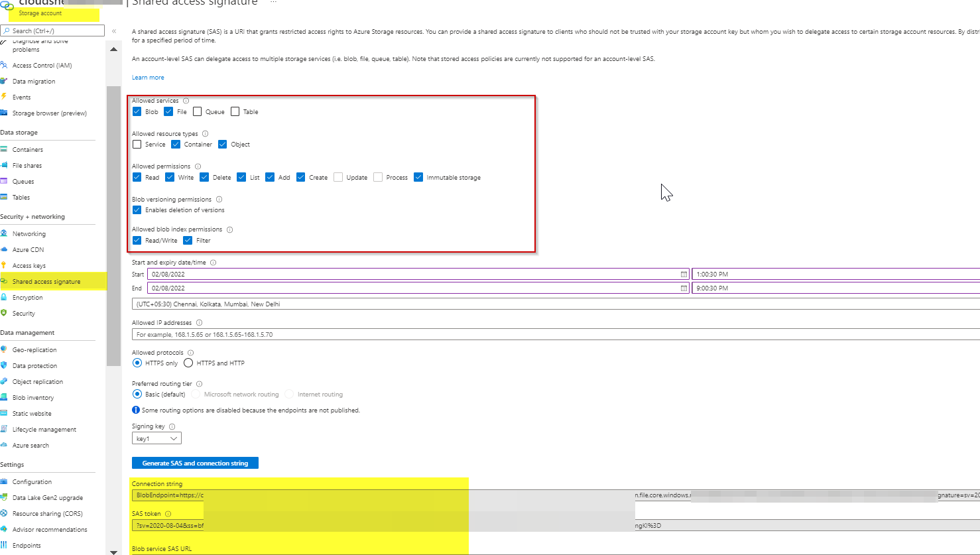Uncheck the Filter blob index checkbox
Viewport: 980px width, 555px height.
coord(188,240)
